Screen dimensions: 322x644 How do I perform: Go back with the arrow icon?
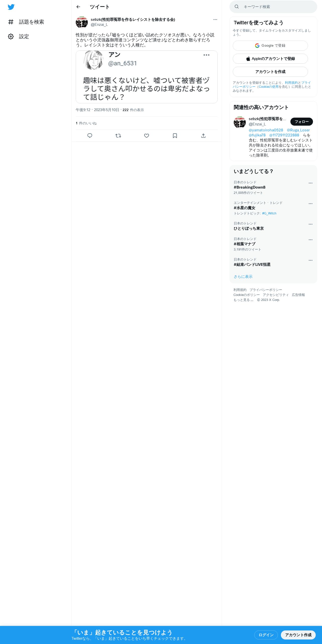tap(78, 7)
